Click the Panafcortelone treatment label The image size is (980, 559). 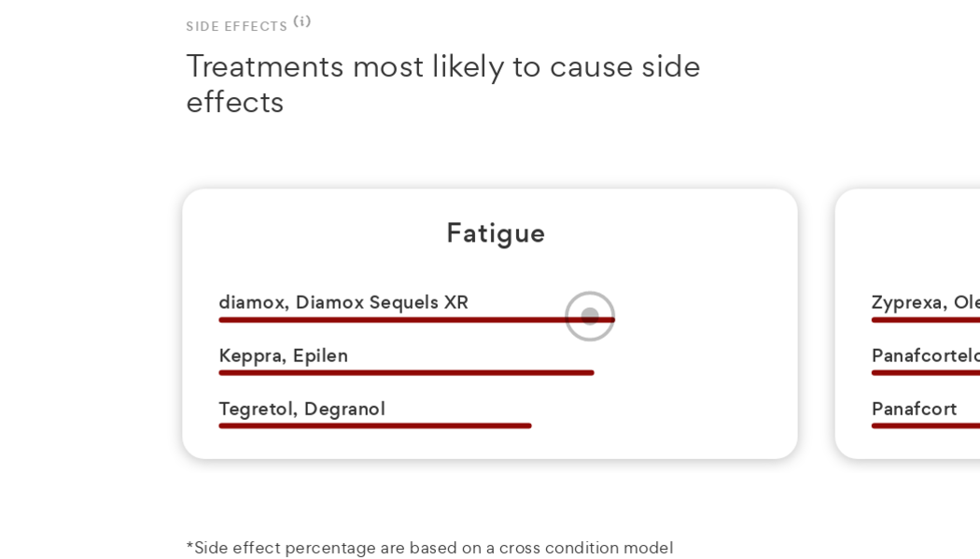(924, 356)
